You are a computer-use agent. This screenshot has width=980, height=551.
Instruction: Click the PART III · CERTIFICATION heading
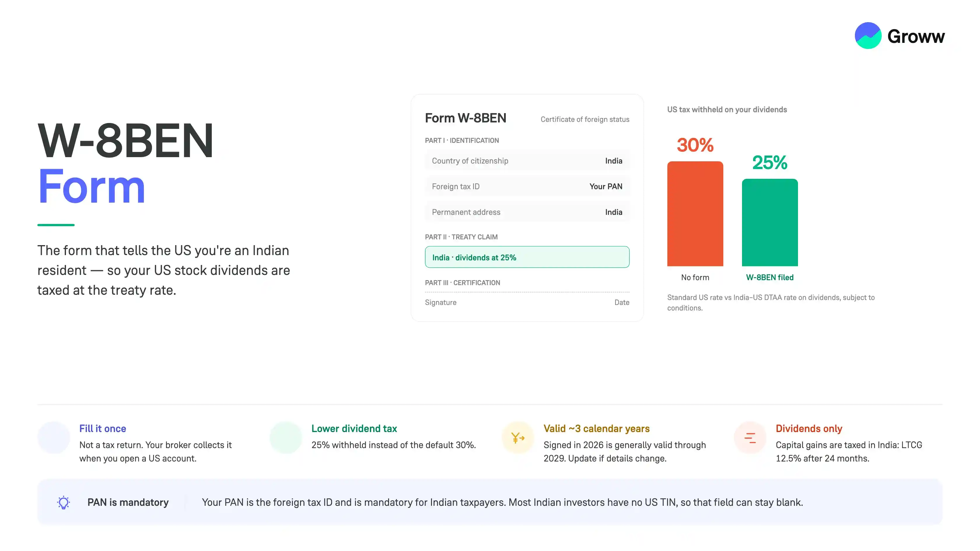tap(463, 282)
